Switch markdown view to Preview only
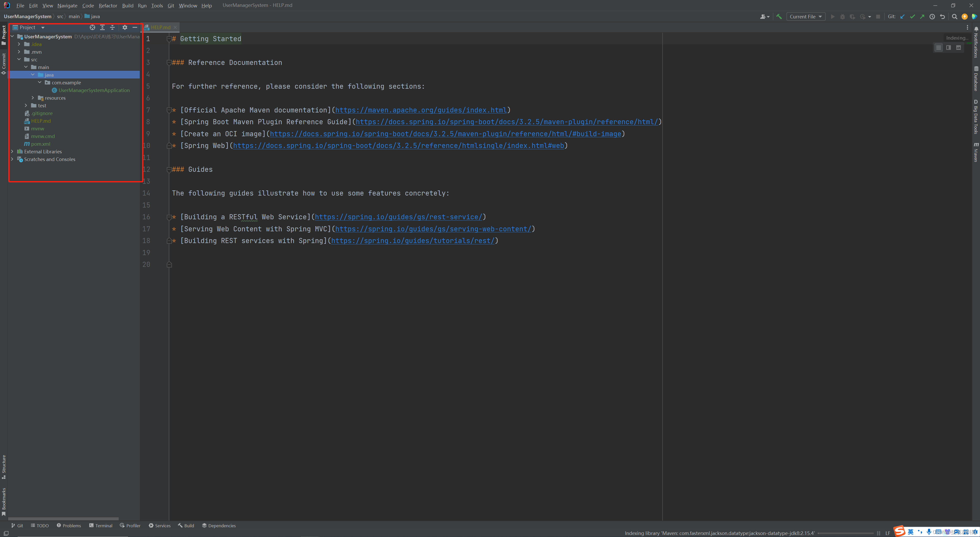This screenshot has height=537, width=980. coord(958,48)
